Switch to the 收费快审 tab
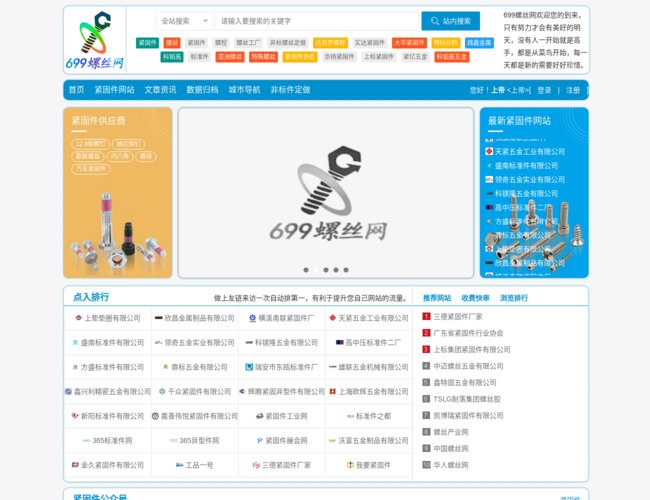The width and height of the screenshot is (650, 500). pyautogui.click(x=475, y=298)
